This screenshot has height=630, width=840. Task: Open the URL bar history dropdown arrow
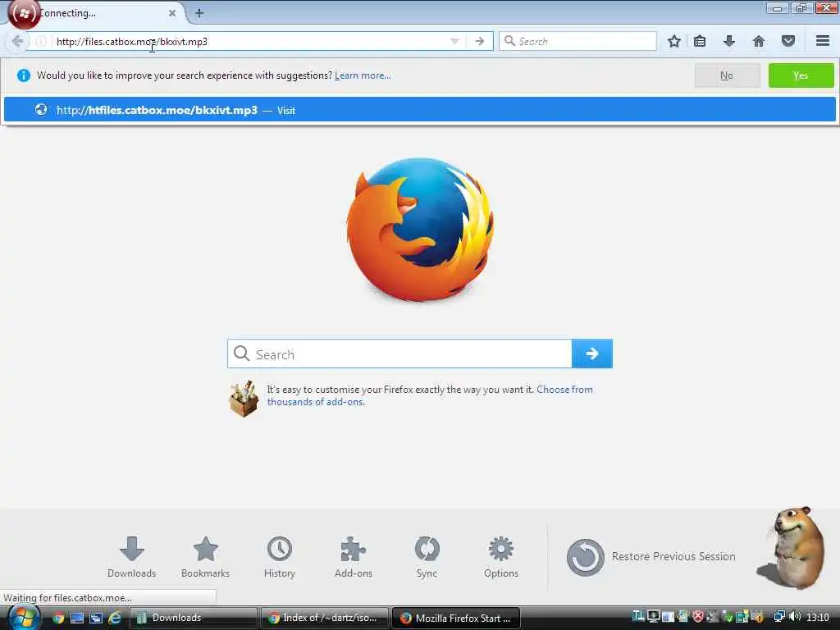[454, 41]
